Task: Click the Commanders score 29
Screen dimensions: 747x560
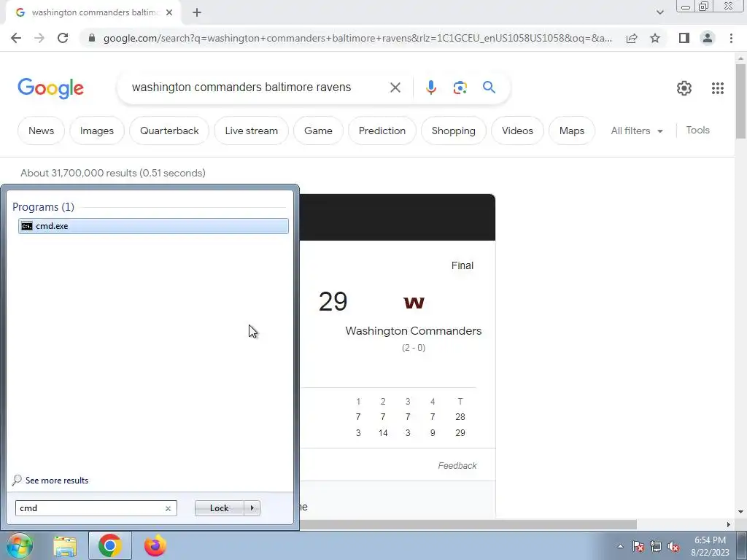Action: coord(333,301)
